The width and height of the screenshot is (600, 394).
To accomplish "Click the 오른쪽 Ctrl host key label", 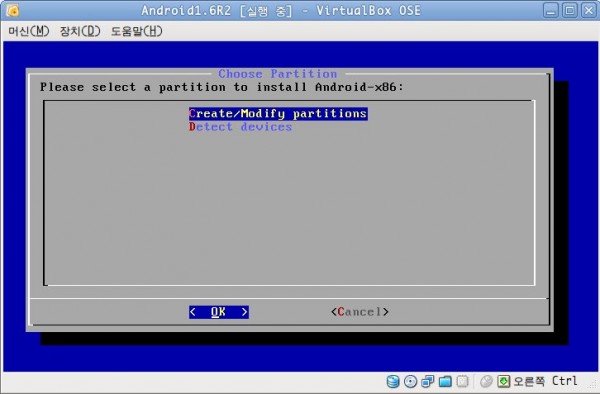I will 545,381.
